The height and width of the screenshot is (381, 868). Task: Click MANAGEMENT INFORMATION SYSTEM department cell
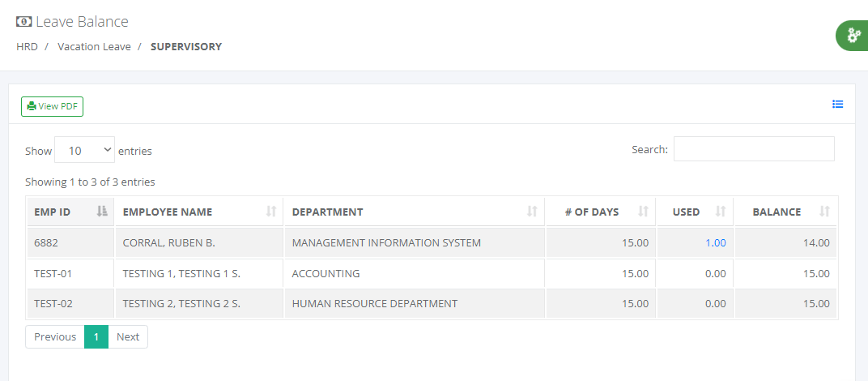click(414, 243)
